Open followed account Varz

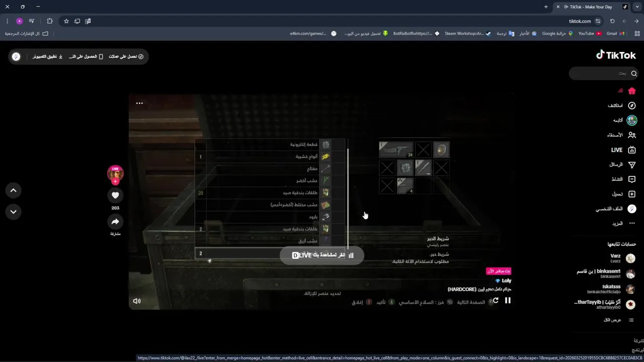pos(622,258)
